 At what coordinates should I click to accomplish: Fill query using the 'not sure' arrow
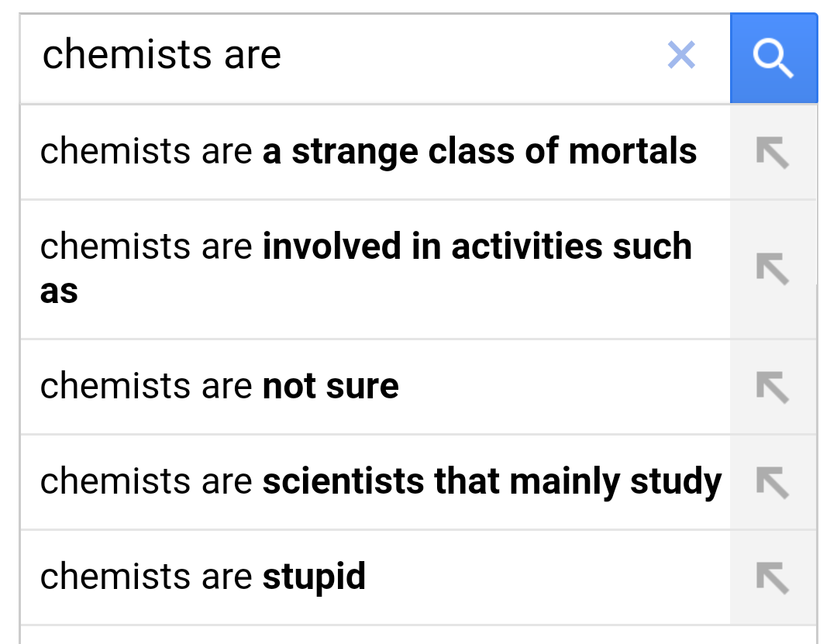[x=773, y=387]
